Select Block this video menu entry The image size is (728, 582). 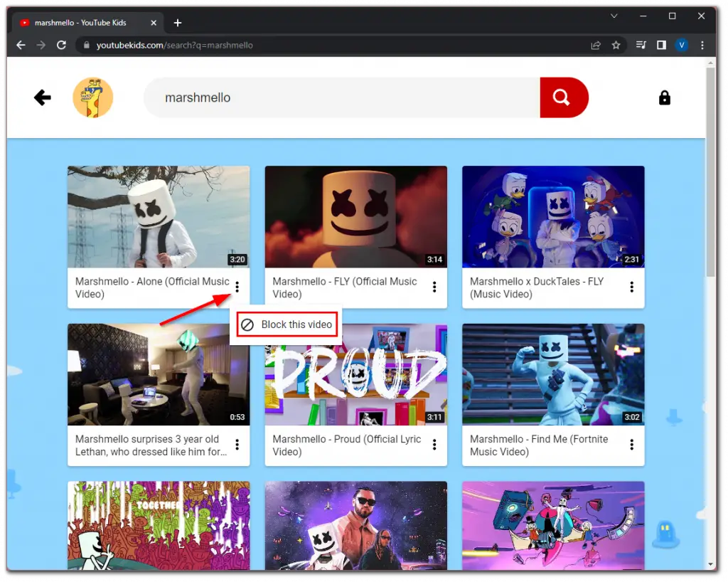287,324
